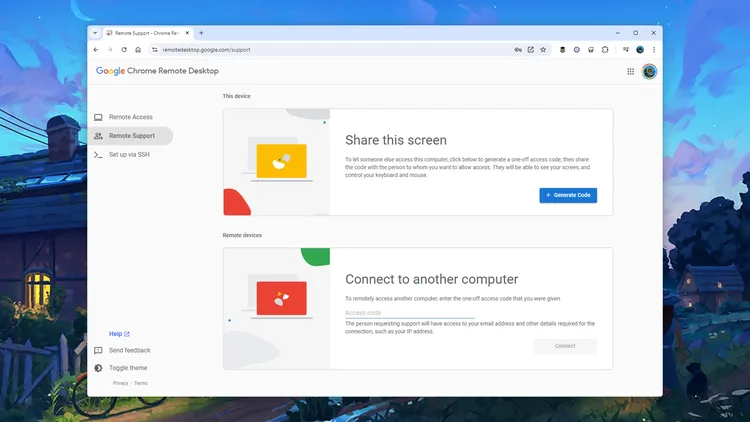Open the Google apps grid launcher
Screen dimensions: 750x422
coord(630,71)
